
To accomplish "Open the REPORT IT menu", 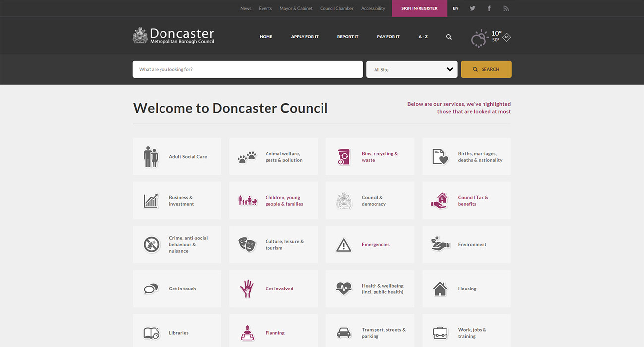I will pyautogui.click(x=348, y=37).
